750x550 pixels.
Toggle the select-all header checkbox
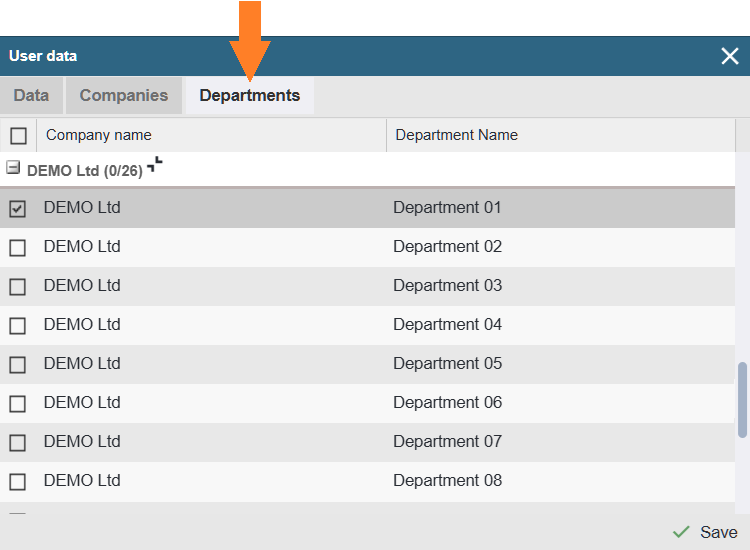coord(18,136)
